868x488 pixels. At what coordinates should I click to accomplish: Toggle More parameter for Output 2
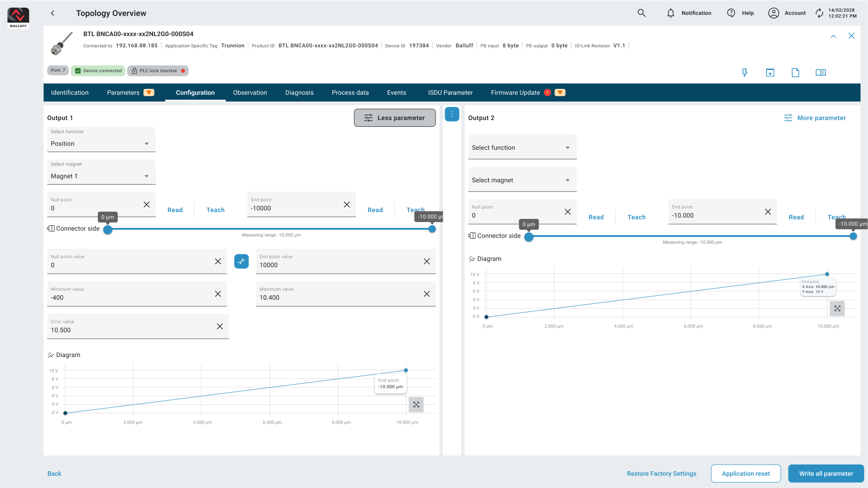(x=815, y=118)
